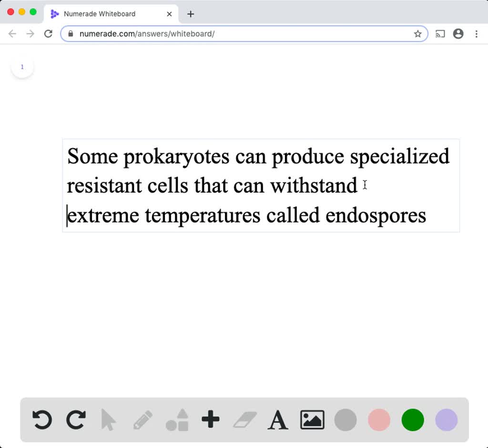Screen dimensions: 488x448
Task: Click the address bar URL field
Action: point(238,34)
